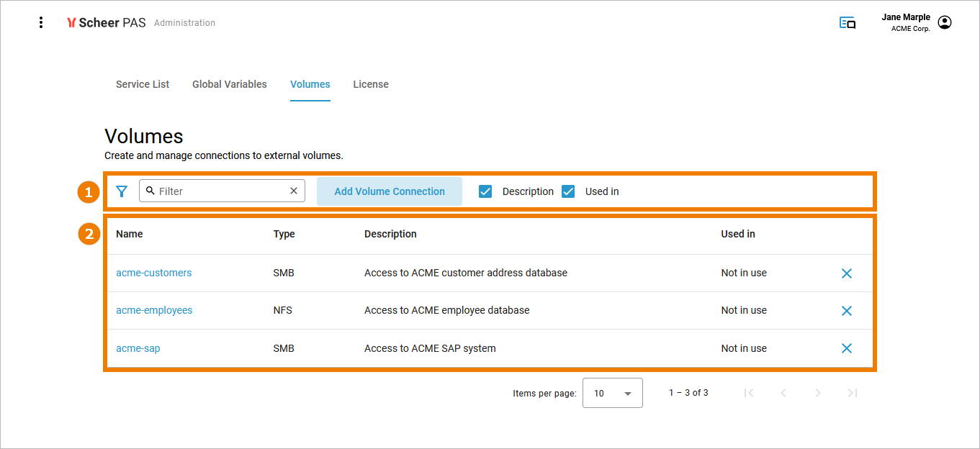Uncheck the Description column checkbox

[485, 191]
